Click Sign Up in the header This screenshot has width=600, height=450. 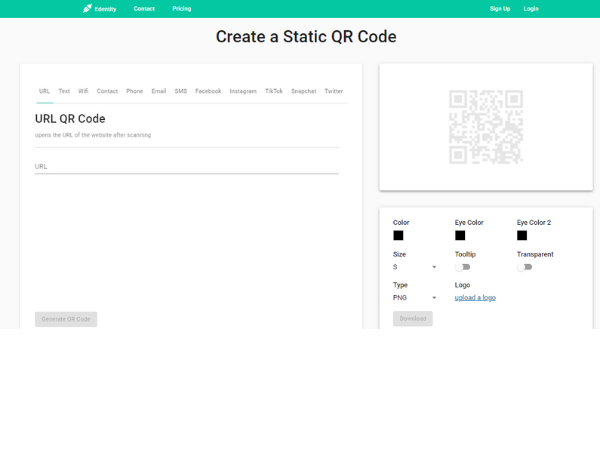(500, 8)
